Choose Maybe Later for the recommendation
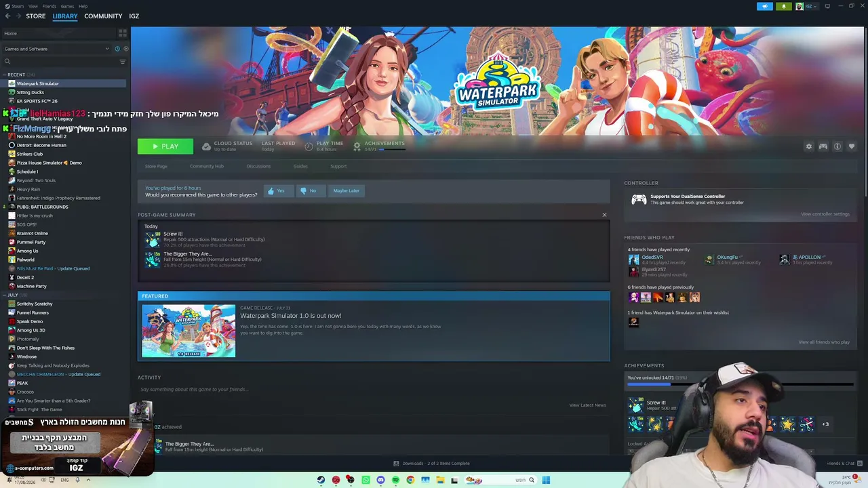This screenshot has width=868, height=488. [346, 190]
